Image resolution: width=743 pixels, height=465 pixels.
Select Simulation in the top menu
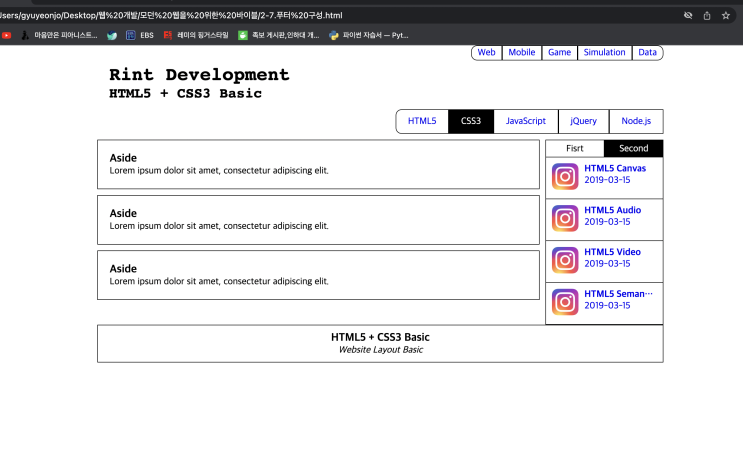click(604, 52)
